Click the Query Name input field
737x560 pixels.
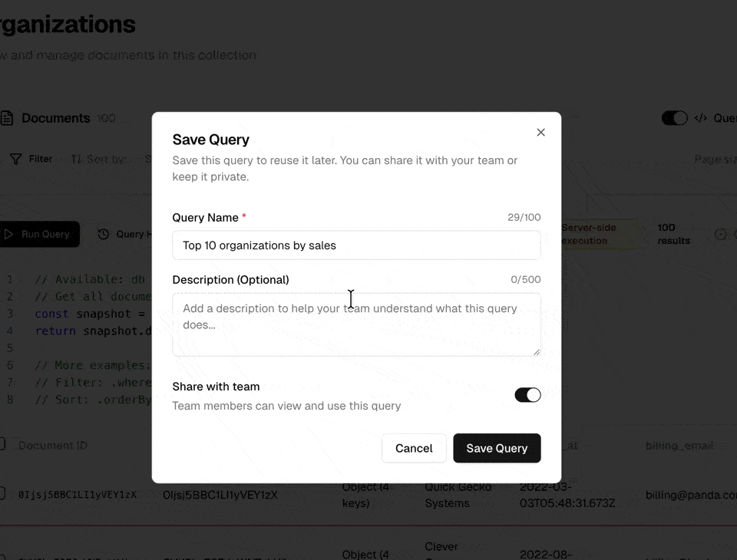pyautogui.click(x=357, y=245)
